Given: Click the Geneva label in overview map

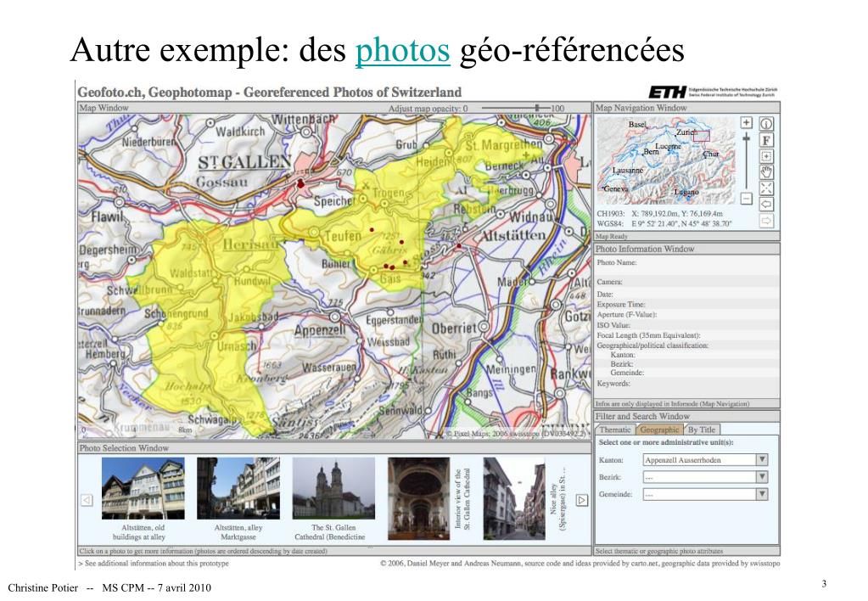Looking at the screenshot, I should (615, 189).
